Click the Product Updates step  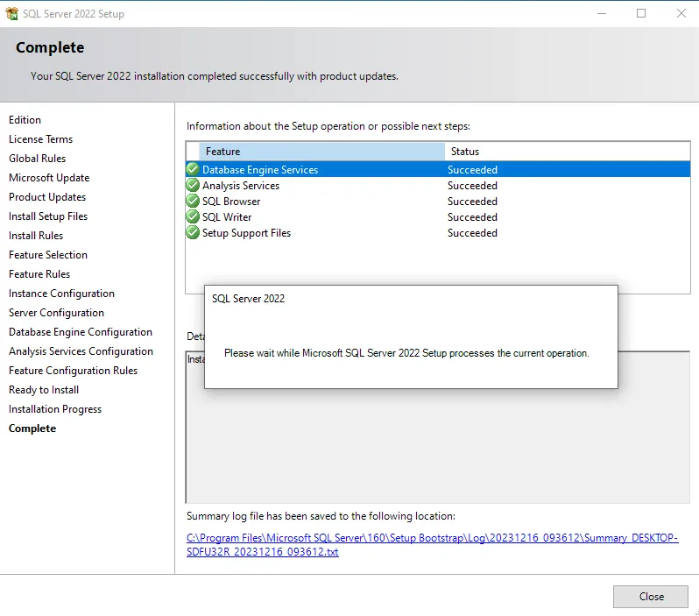47,196
